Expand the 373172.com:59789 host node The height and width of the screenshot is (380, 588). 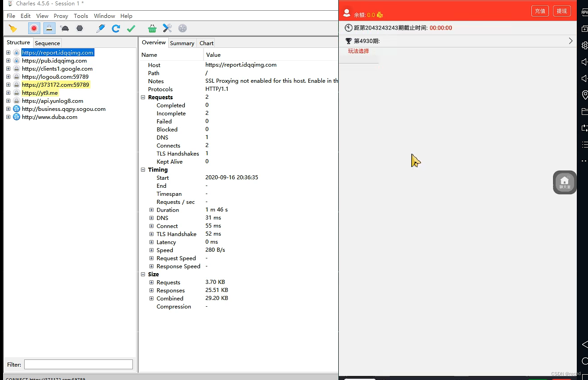click(8, 85)
